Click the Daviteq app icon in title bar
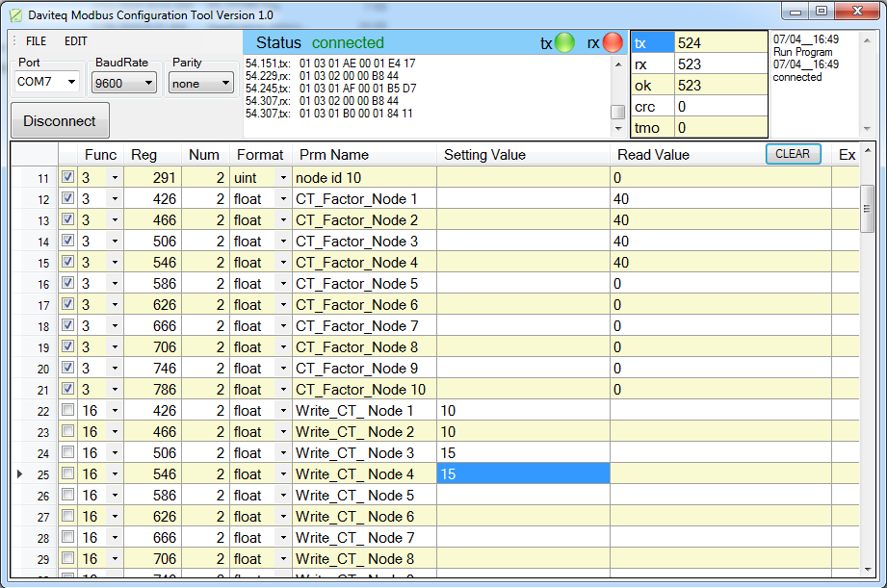 point(15,15)
